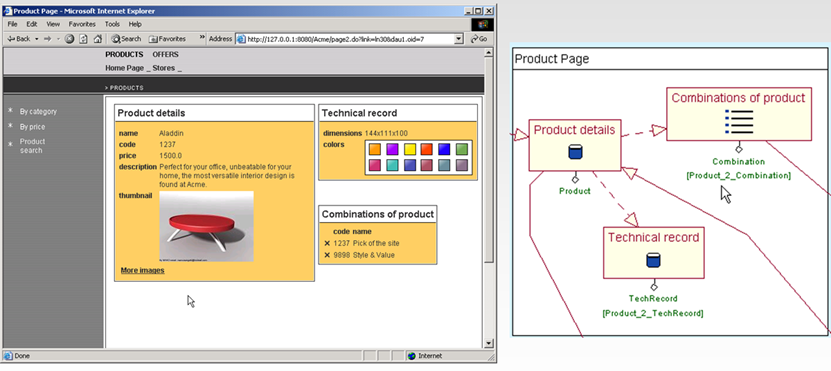The width and height of the screenshot is (831, 371).
Task: Open Product search in sidebar
Action: pyautogui.click(x=32, y=146)
